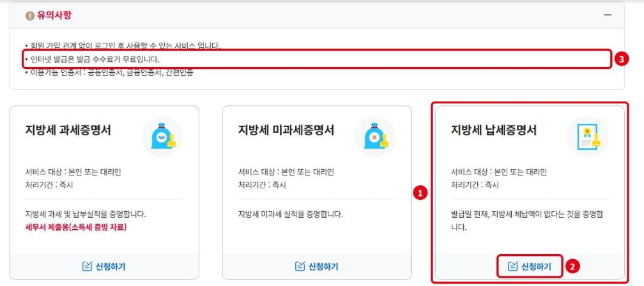This screenshot has height=286, width=644.
Task: Click the 지방세 납세증명서 certificate icon
Action: pos(588,137)
